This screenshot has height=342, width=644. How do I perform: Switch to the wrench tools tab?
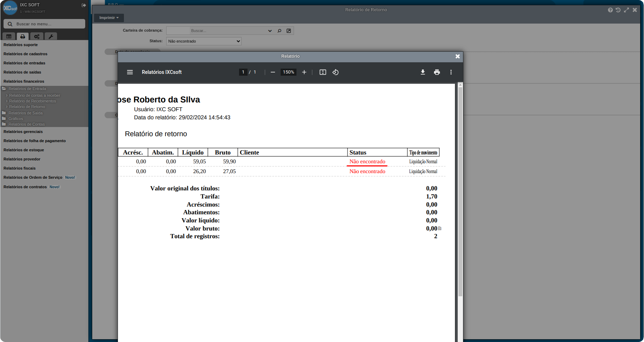click(51, 36)
